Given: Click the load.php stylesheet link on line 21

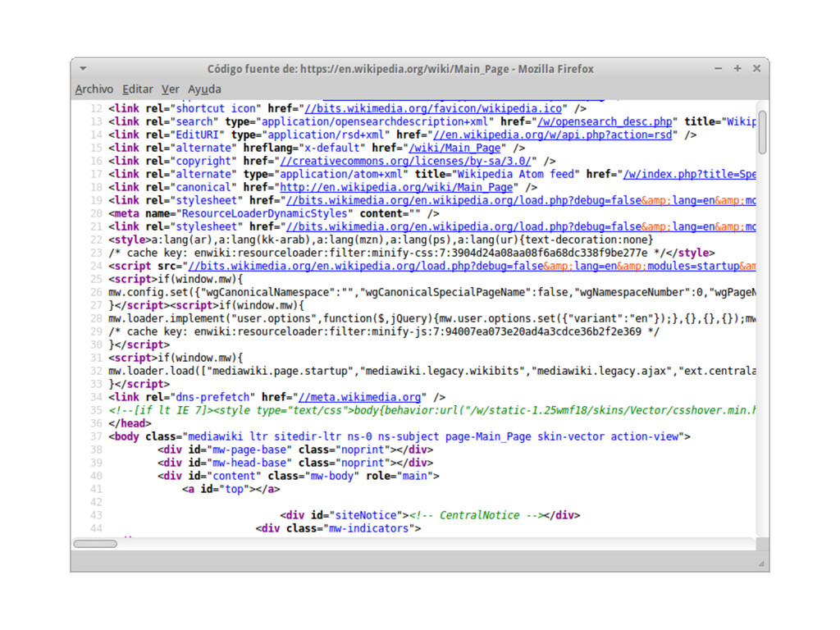Looking at the screenshot, I should click(521, 226).
